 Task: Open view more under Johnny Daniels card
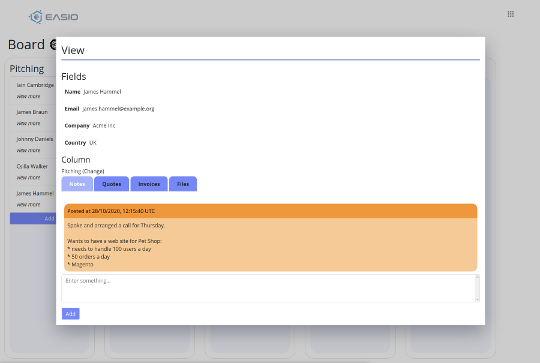tap(28, 151)
